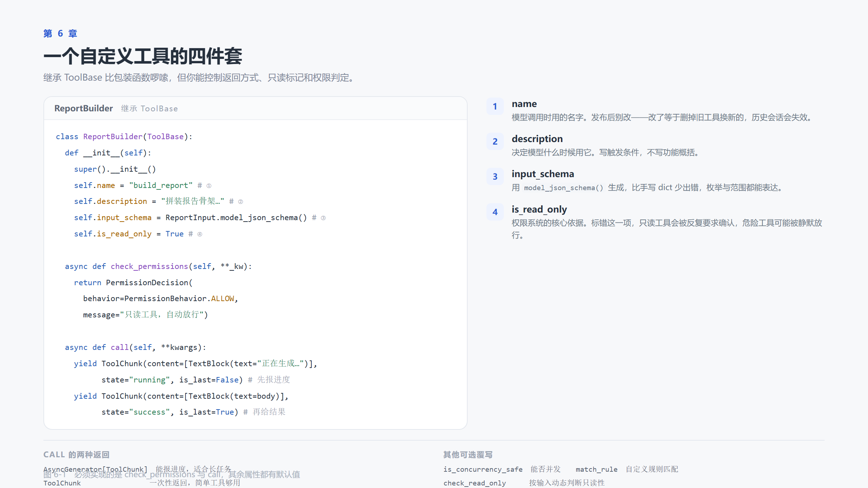Click the name heading in the list
Viewport: 868px width, 488px height.
click(x=524, y=104)
